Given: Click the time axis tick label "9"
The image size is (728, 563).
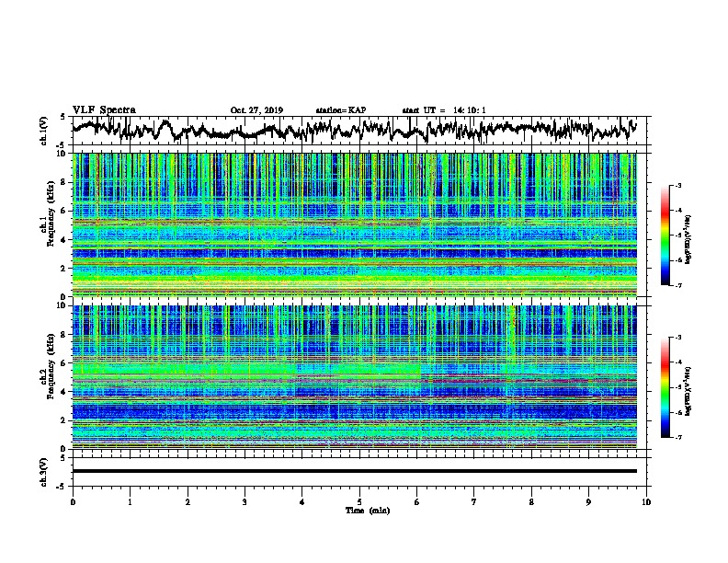Looking at the screenshot, I should (588, 502).
